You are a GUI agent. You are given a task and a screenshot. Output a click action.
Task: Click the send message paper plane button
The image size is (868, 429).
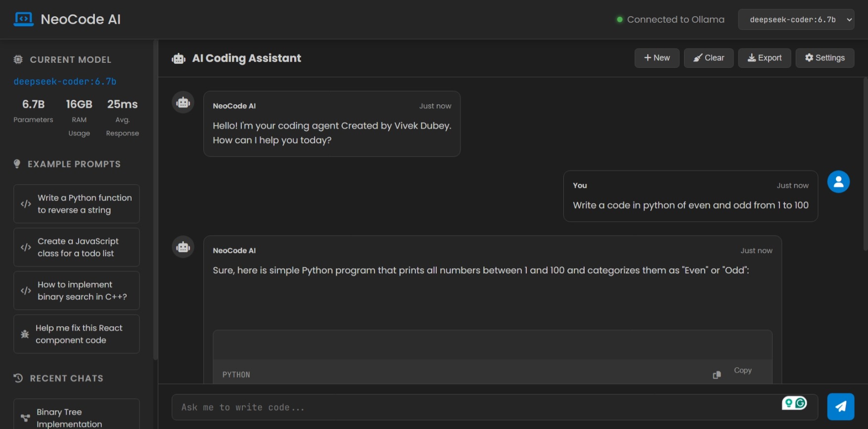tap(840, 407)
